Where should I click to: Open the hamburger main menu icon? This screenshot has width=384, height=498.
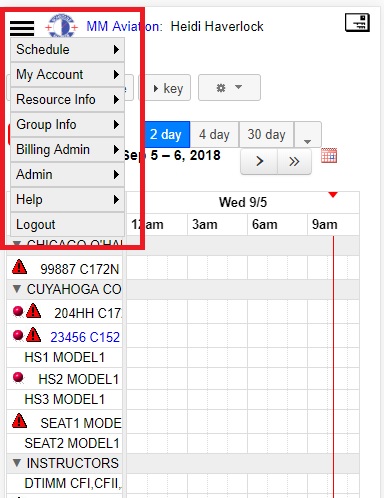(22, 28)
